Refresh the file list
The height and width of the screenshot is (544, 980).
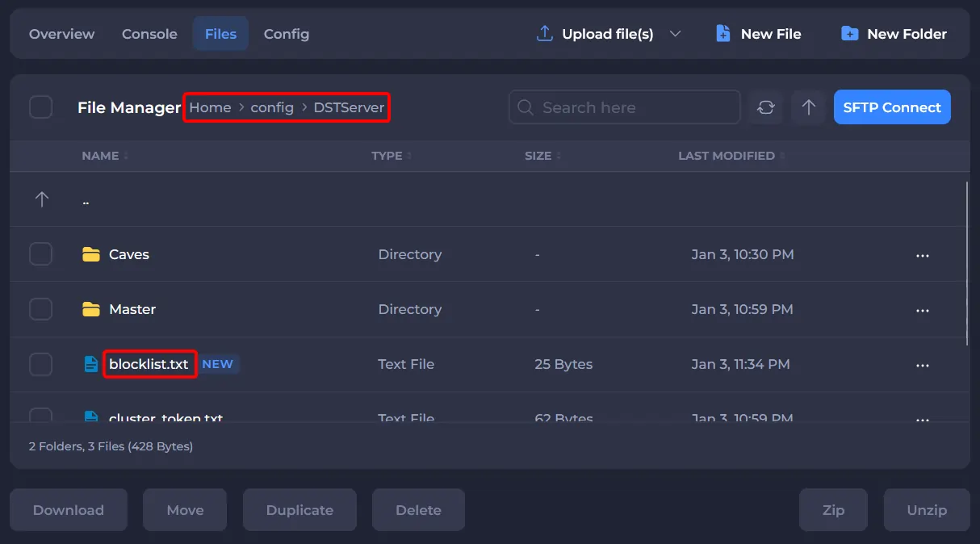point(765,107)
